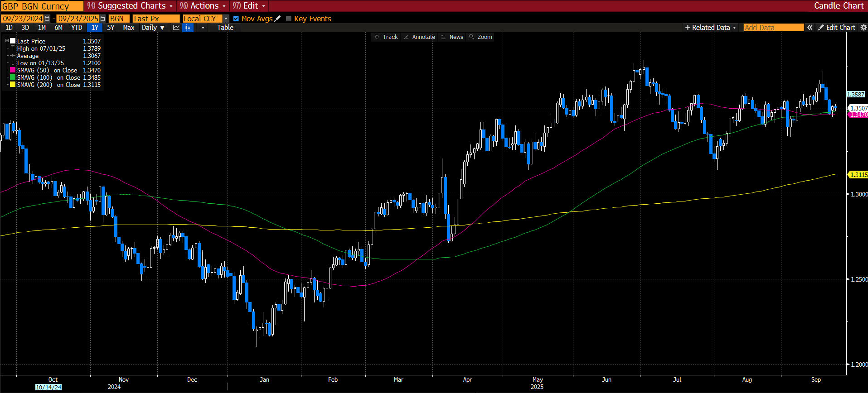Screen dimensions: 868x393
Task: Enable the Key Events checkbox
Action: point(288,19)
